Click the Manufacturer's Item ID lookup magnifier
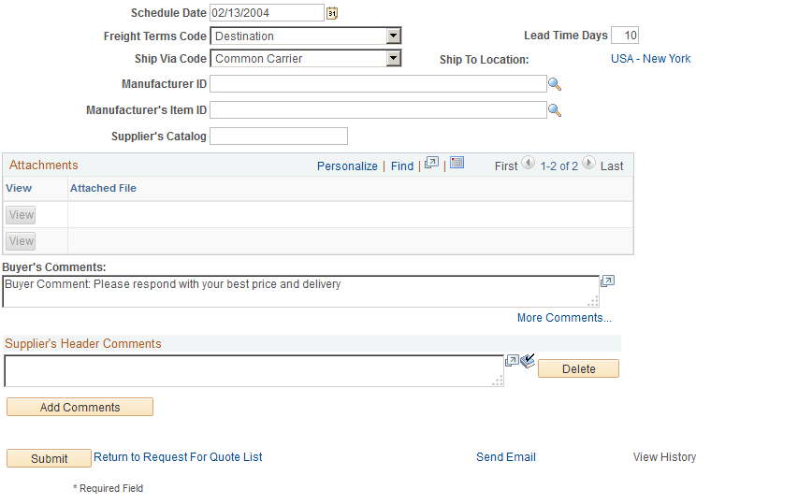Image resolution: width=812 pixels, height=504 pixels. pyautogui.click(x=555, y=110)
